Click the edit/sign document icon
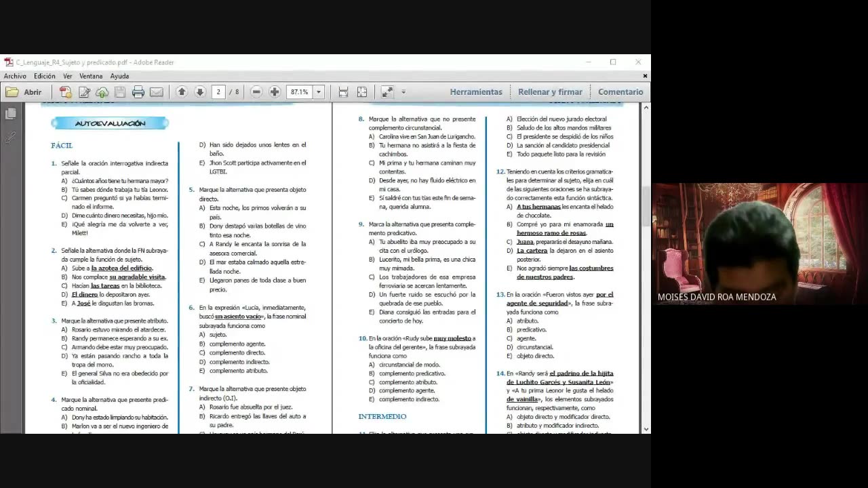 pyautogui.click(x=84, y=92)
